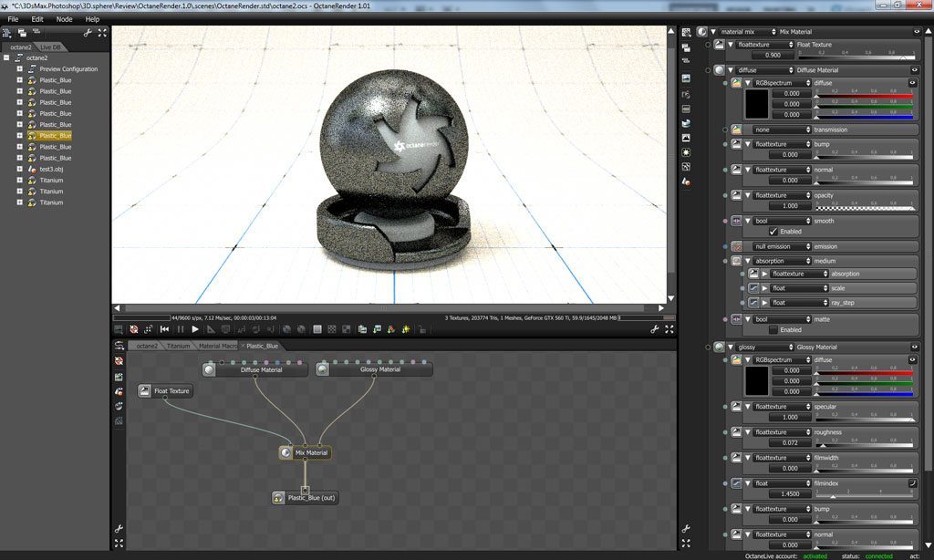Toggle eye on Diffuse Material's RGBspectrum row
This screenshot has height=560, width=934.
click(x=912, y=83)
